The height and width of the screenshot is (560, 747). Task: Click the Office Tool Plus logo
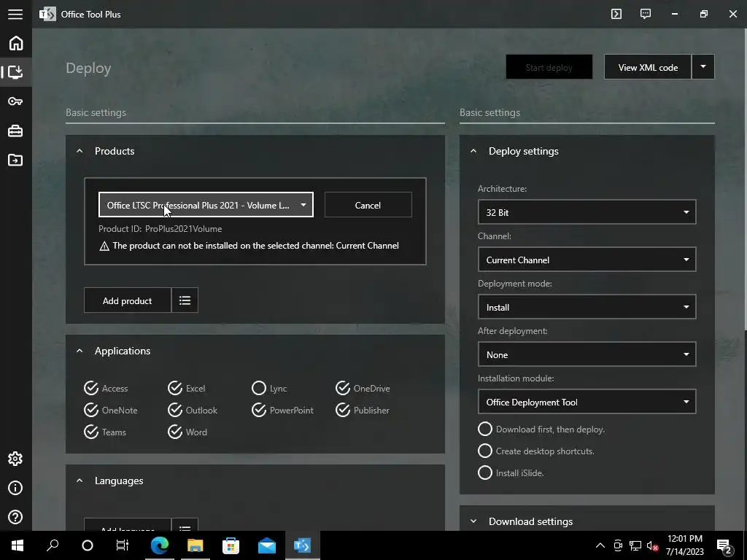47,15
